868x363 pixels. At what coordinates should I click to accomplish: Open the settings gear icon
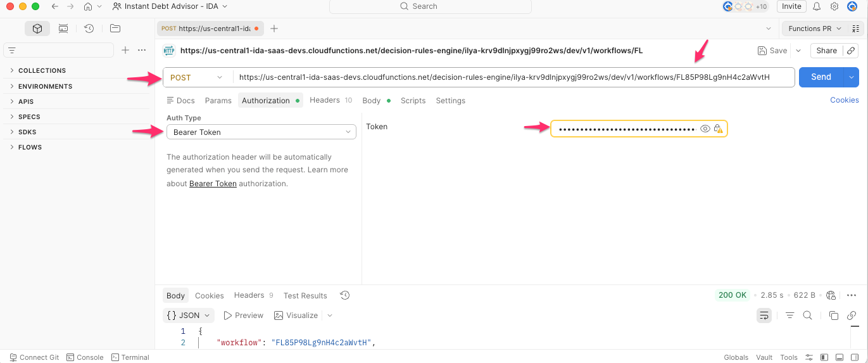click(834, 6)
